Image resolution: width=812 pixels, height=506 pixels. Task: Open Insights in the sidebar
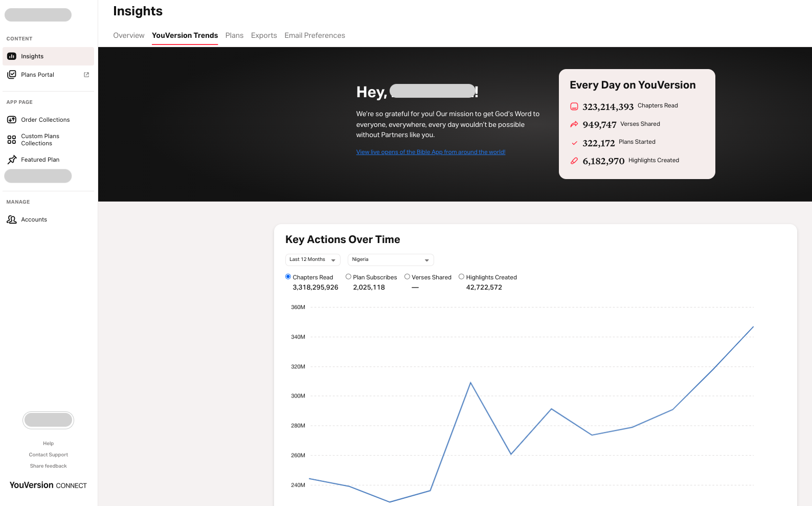coord(48,56)
